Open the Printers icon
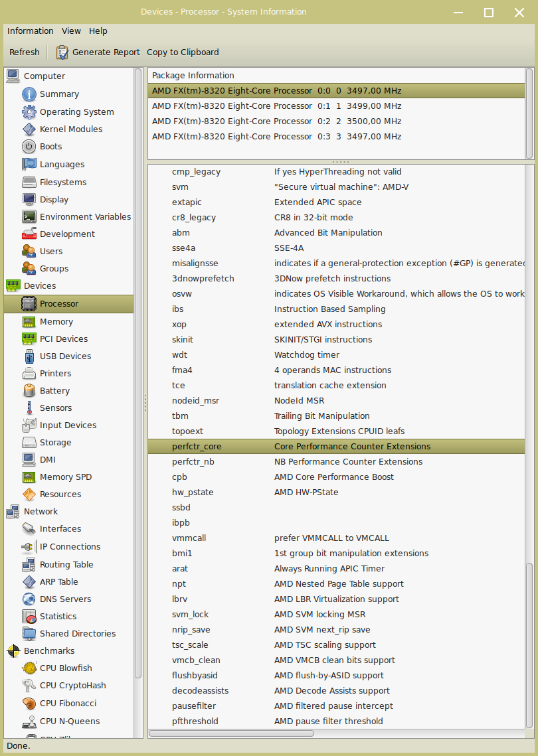 click(29, 374)
